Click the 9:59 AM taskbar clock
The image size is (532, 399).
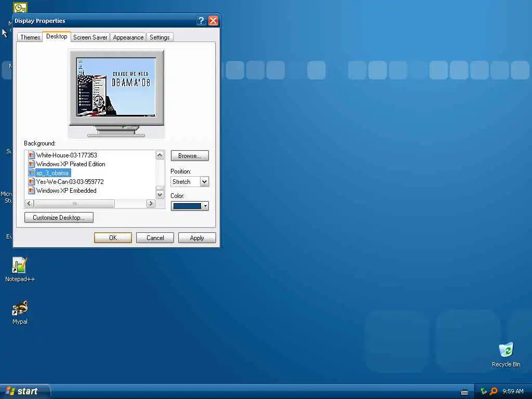(x=513, y=391)
